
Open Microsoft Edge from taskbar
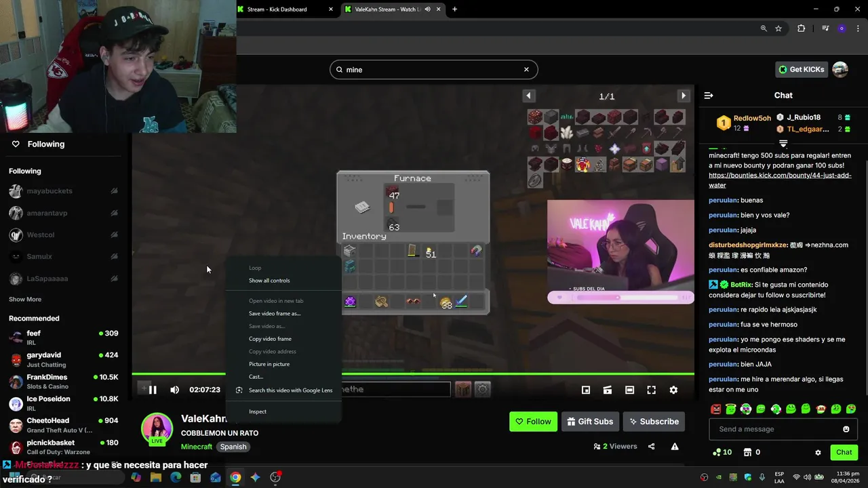click(176, 477)
